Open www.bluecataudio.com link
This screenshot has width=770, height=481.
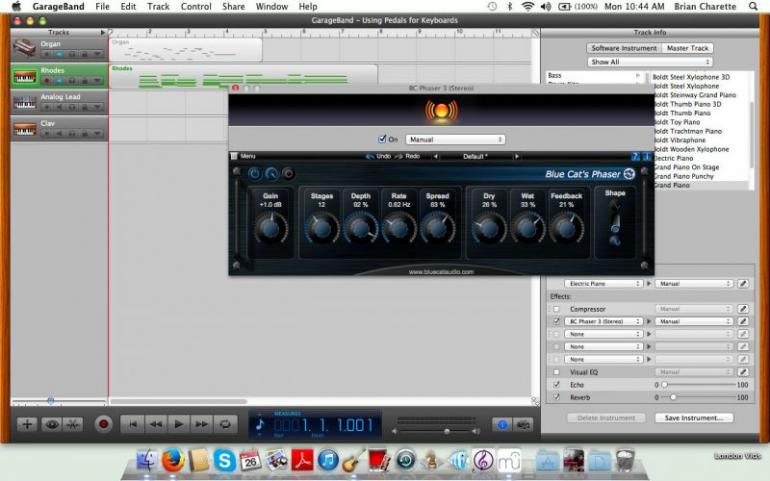441,272
